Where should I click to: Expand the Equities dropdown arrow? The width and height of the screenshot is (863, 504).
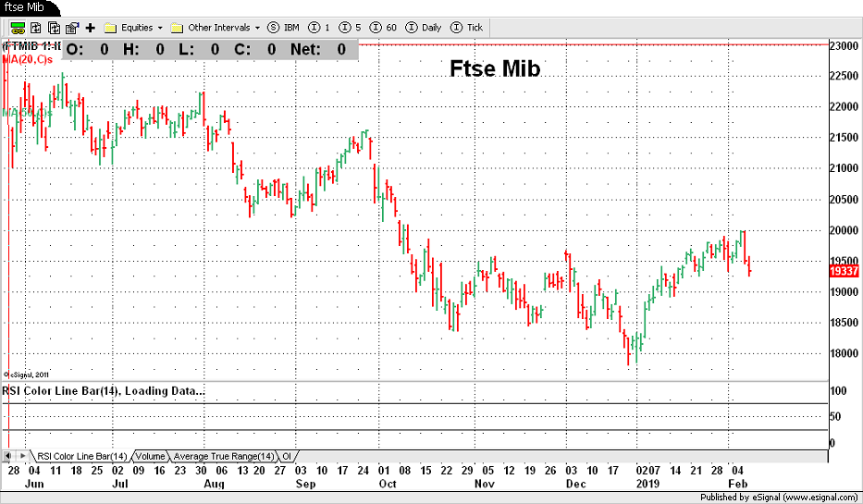[x=160, y=28]
